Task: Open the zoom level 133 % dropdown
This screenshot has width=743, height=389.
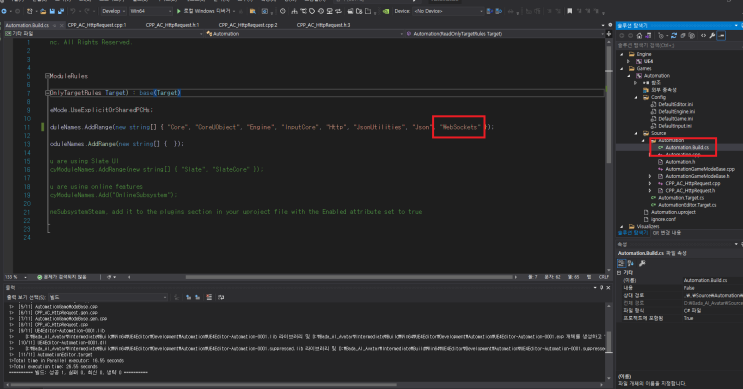Action: tap(16, 277)
